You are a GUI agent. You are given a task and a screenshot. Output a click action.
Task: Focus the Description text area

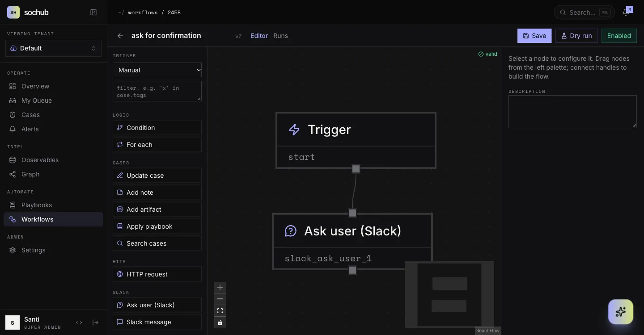pos(572,112)
